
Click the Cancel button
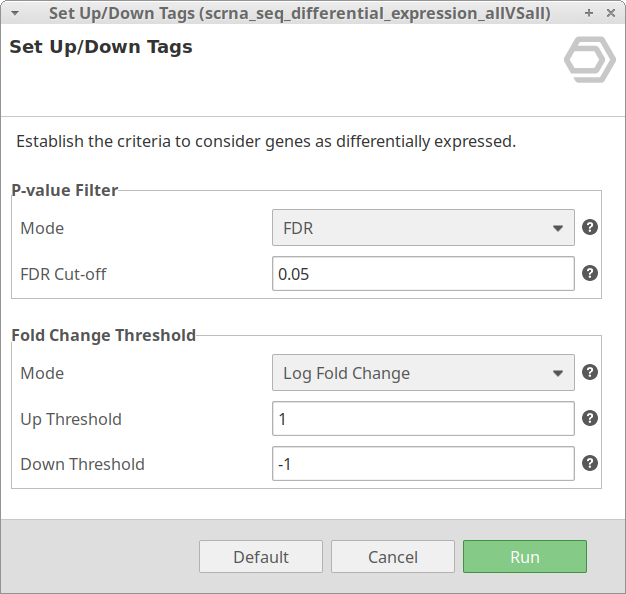click(x=393, y=557)
